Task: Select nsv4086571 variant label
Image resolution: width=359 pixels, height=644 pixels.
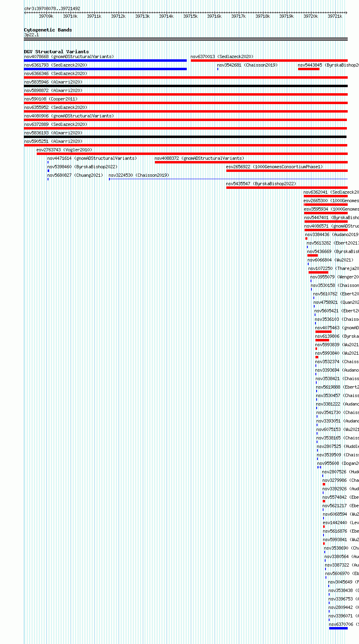Action: click(332, 226)
